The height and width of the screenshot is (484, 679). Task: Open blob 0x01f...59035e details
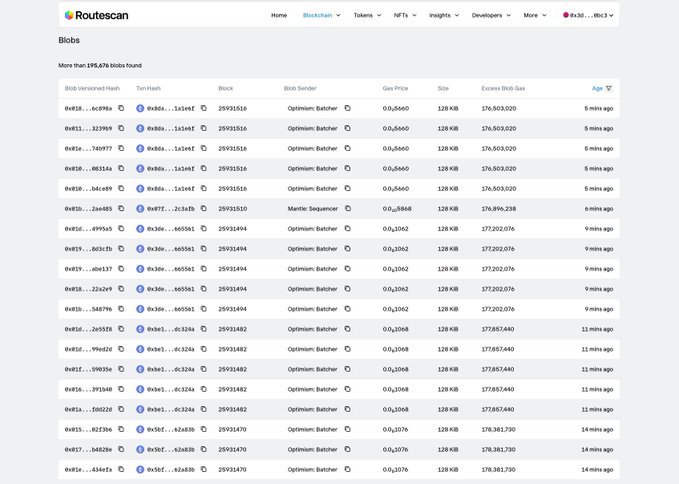(x=88, y=369)
